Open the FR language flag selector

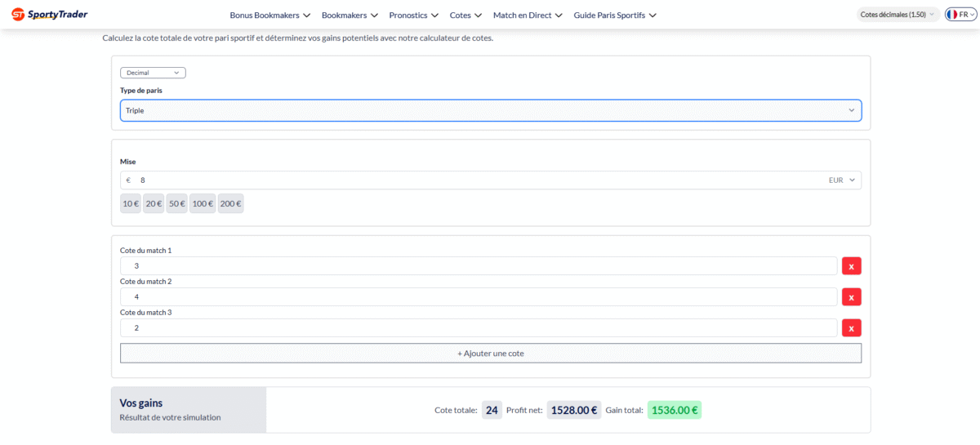(x=960, y=15)
